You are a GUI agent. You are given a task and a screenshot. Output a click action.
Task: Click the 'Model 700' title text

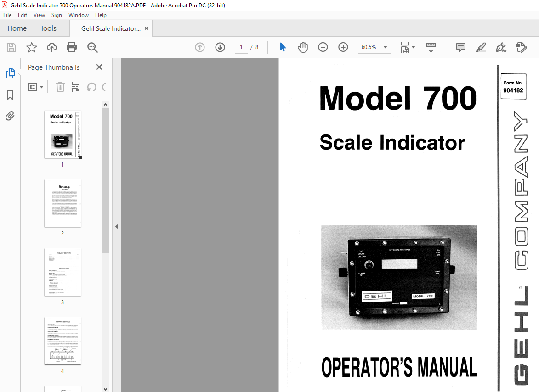pos(398,99)
